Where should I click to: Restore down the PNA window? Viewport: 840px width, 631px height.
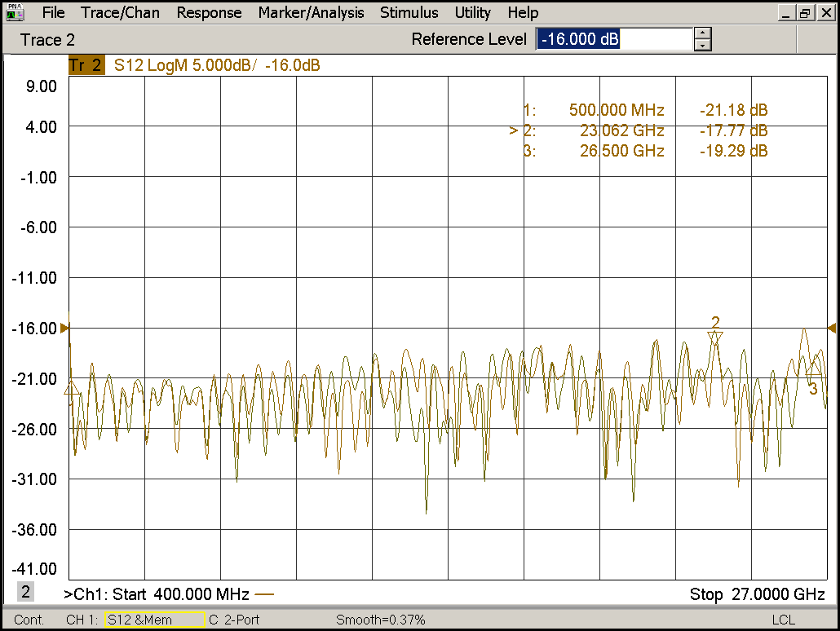tap(805, 13)
